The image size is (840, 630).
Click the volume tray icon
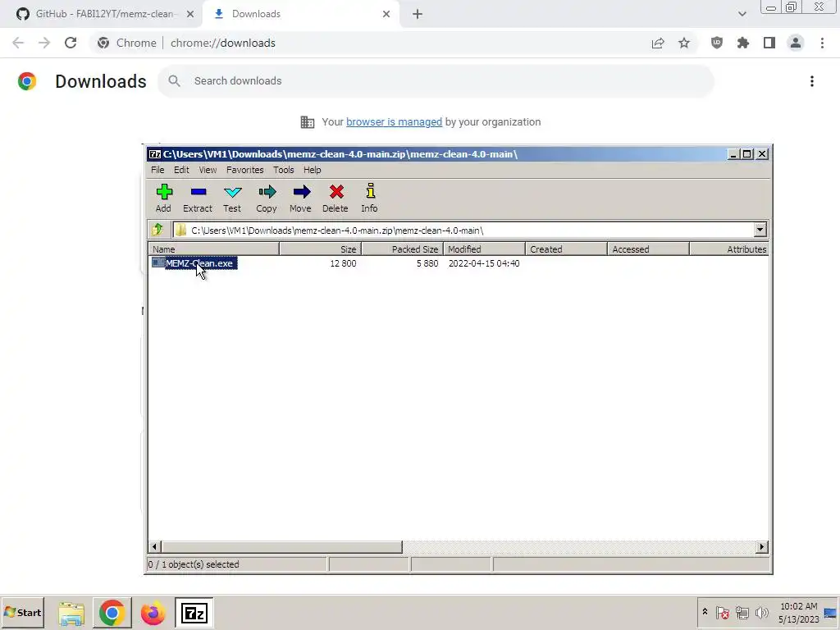coord(761,612)
